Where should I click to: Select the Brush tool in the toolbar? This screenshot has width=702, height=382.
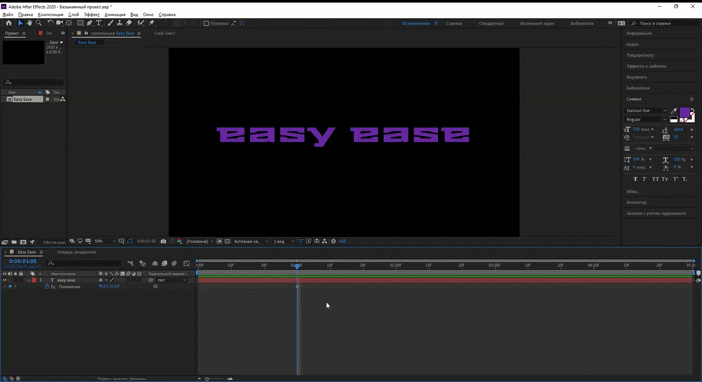[110, 23]
